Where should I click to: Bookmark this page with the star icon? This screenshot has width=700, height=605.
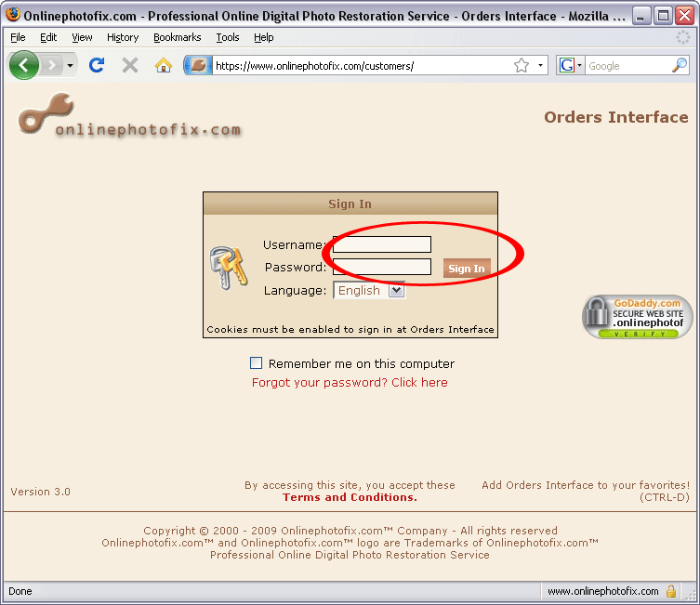click(x=521, y=66)
